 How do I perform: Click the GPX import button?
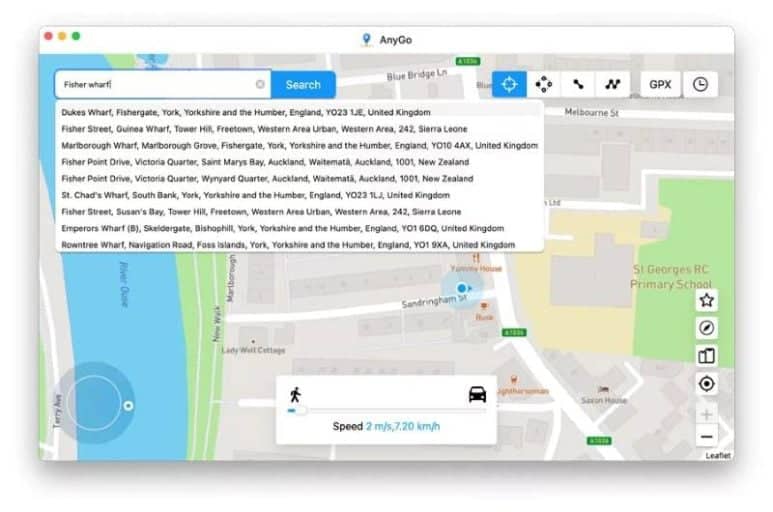(x=660, y=84)
